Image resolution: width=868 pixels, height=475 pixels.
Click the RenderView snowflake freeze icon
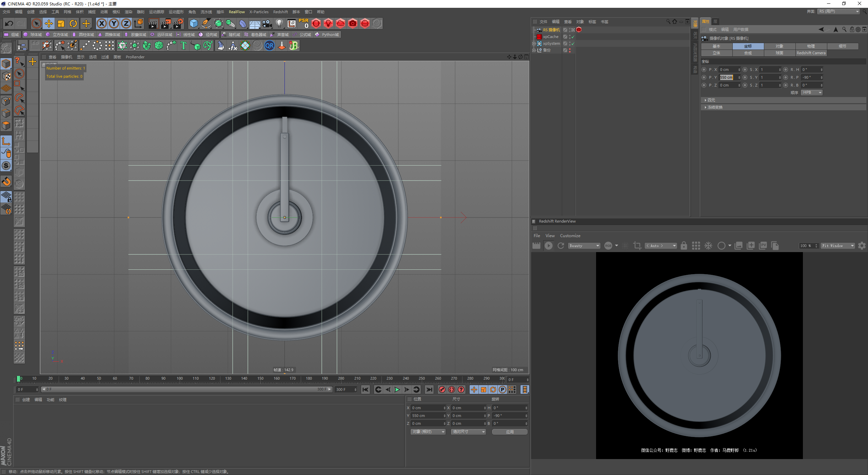pos(708,246)
